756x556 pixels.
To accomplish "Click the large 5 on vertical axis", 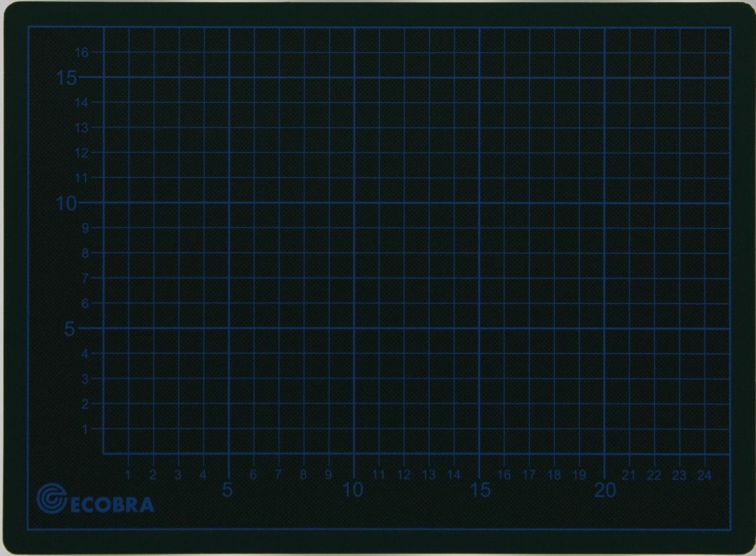I will pyautogui.click(x=69, y=329).
